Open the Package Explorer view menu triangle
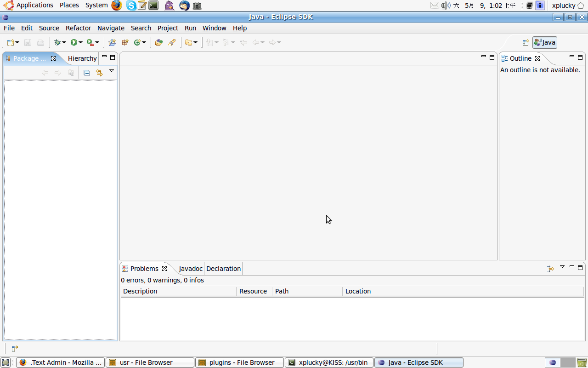This screenshot has height=368, width=588. [111, 71]
